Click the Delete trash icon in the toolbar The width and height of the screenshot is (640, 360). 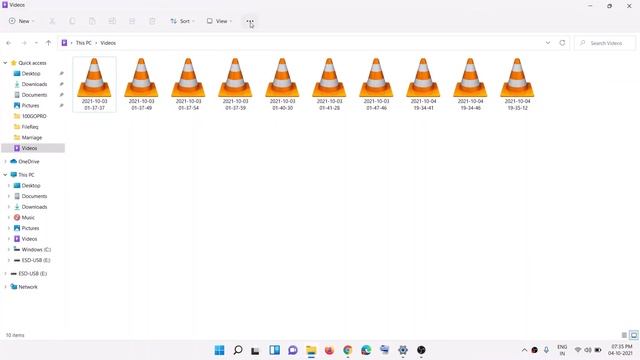(x=152, y=21)
